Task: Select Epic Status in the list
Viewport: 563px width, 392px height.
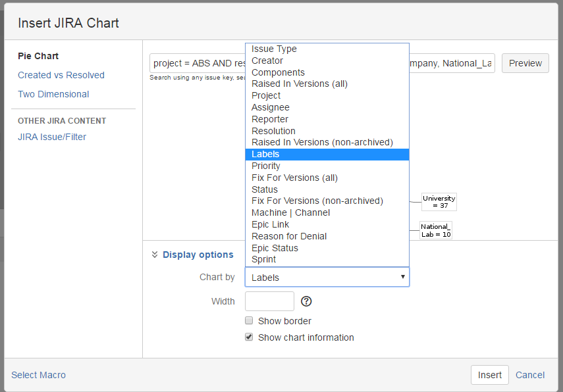Action: point(327,248)
